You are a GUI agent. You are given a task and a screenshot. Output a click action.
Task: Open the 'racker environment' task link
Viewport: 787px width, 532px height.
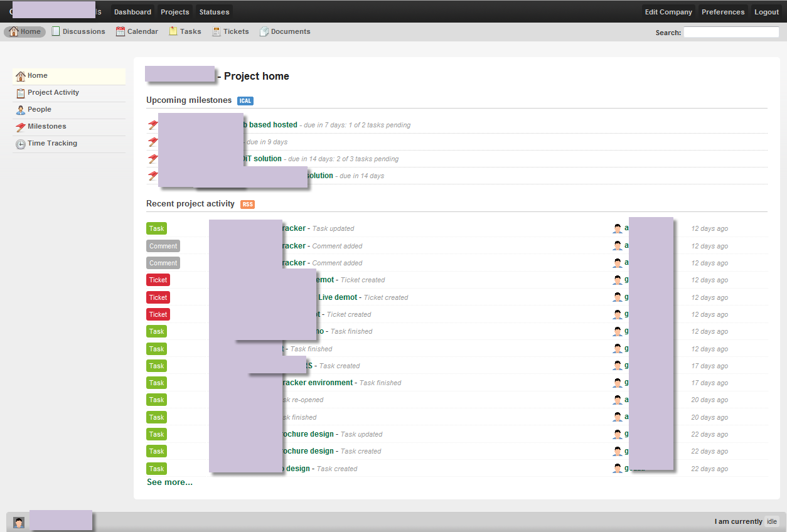pos(318,383)
